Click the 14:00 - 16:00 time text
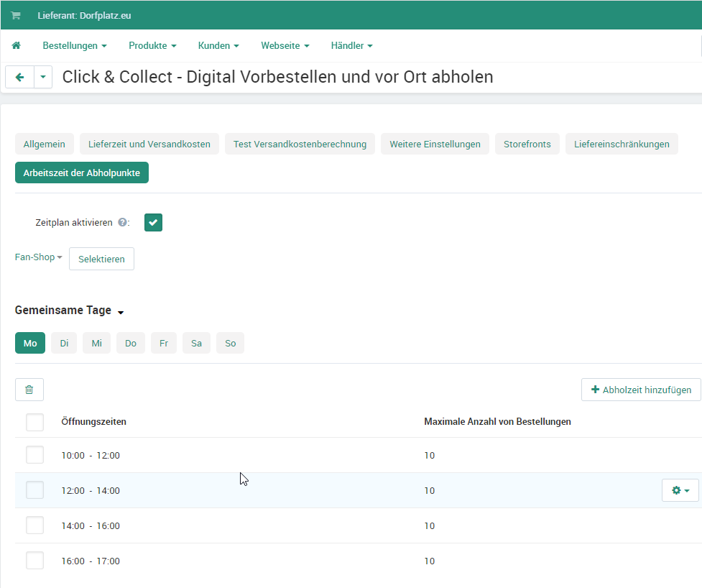 pyautogui.click(x=91, y=526)
